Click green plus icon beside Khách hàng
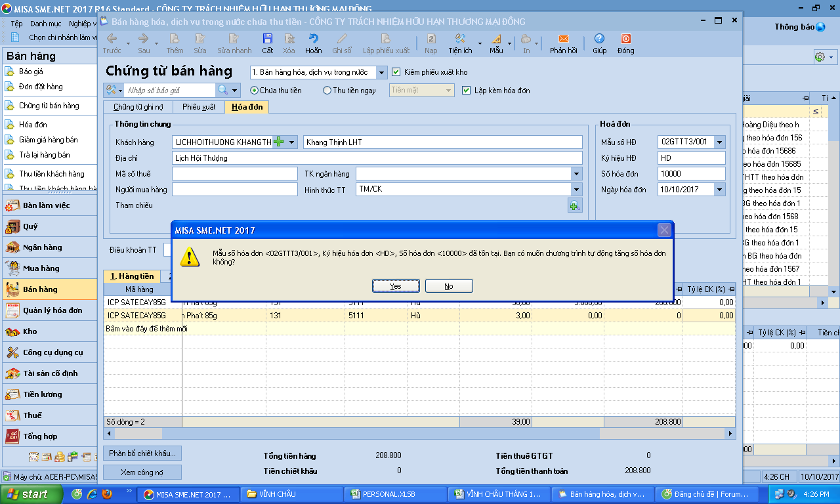840x504 pixels. point(279,142)
